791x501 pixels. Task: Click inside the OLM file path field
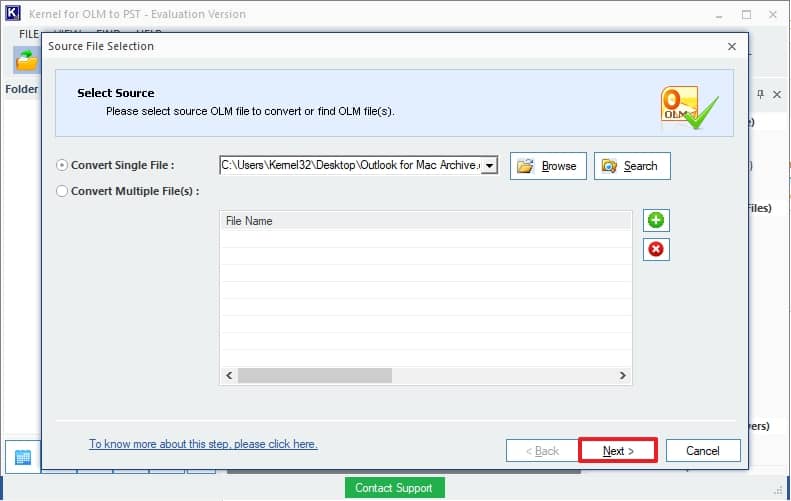[x=351, y=165]
